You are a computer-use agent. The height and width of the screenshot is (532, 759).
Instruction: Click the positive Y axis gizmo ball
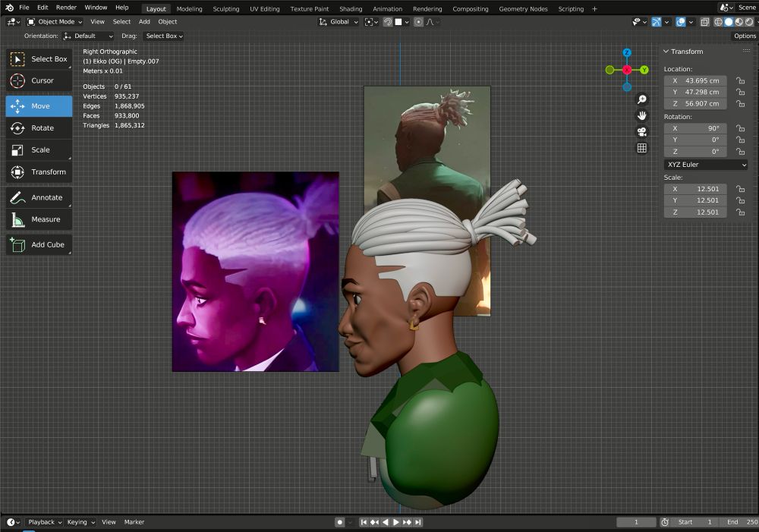pyautogui.click(x=644, y=70)
